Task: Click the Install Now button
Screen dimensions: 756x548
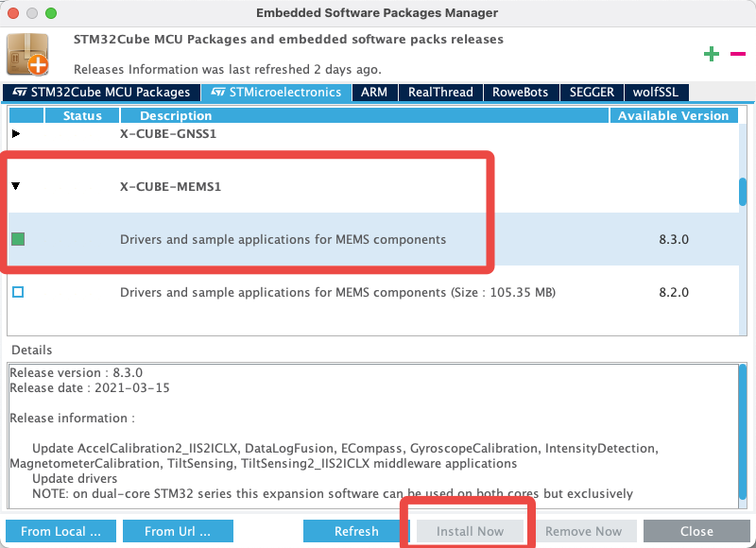Action: click(x=470, y=531)
